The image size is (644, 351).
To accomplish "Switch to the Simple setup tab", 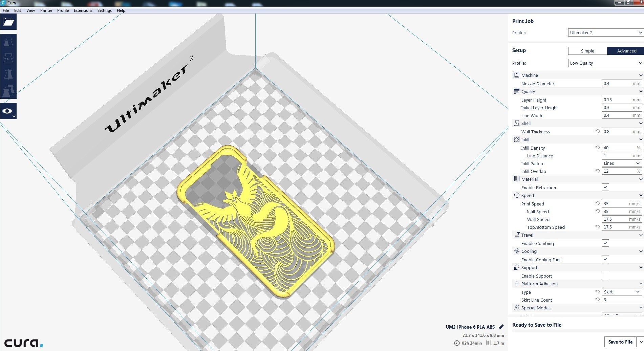I will click(x=587, y=51).
